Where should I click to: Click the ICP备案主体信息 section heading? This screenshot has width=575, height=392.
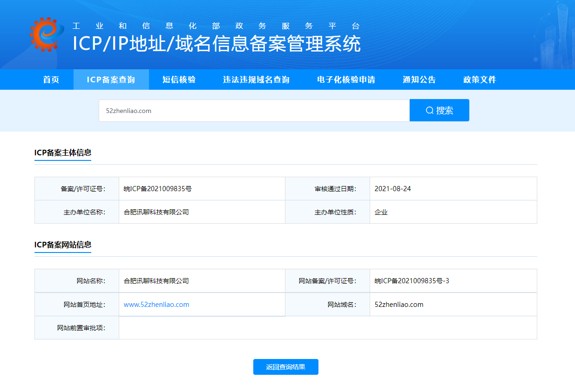click(x=63, y=153)
